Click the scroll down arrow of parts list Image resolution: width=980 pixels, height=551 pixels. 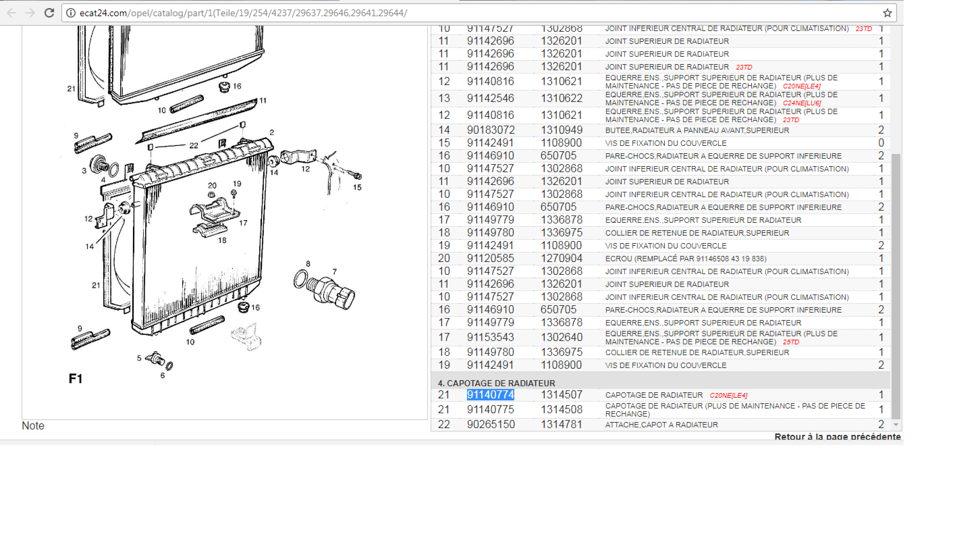tap(896, 425)
